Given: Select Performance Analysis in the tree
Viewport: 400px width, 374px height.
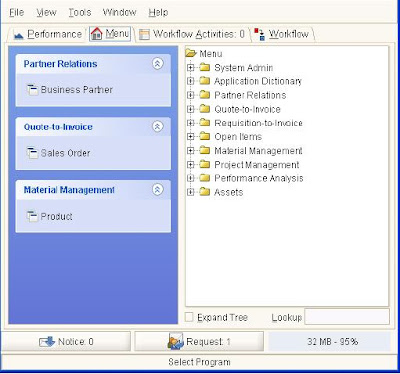Looking at the screenshot, I should point(259,178).
